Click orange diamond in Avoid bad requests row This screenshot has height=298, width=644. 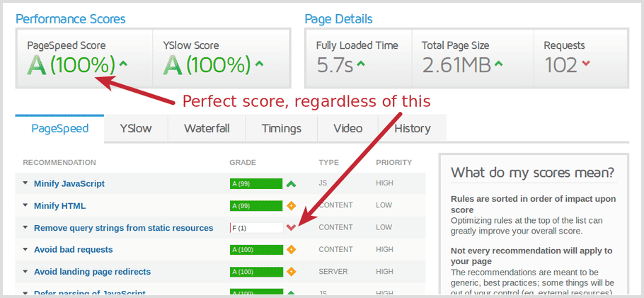click(291, 249)
